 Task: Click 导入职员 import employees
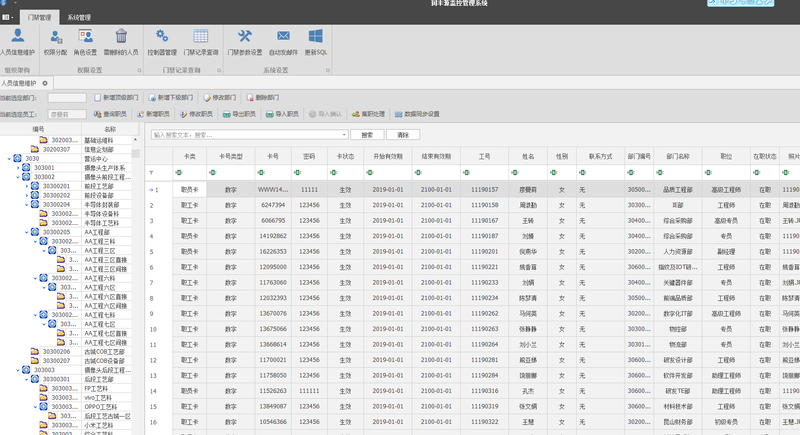(282, 114)
